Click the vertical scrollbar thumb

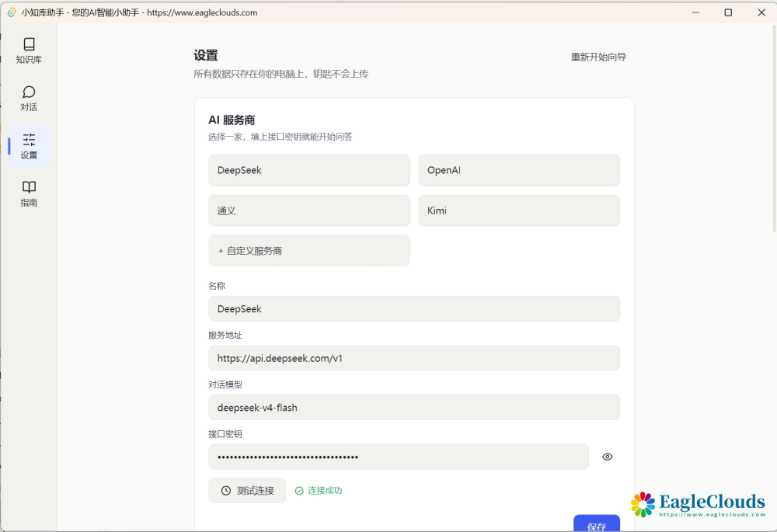(774, 129)
